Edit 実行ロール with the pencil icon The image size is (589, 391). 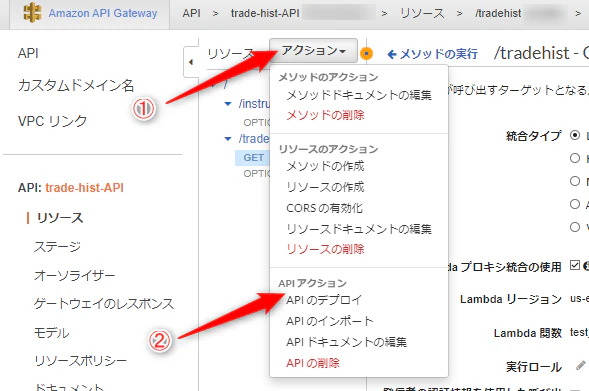580,365
